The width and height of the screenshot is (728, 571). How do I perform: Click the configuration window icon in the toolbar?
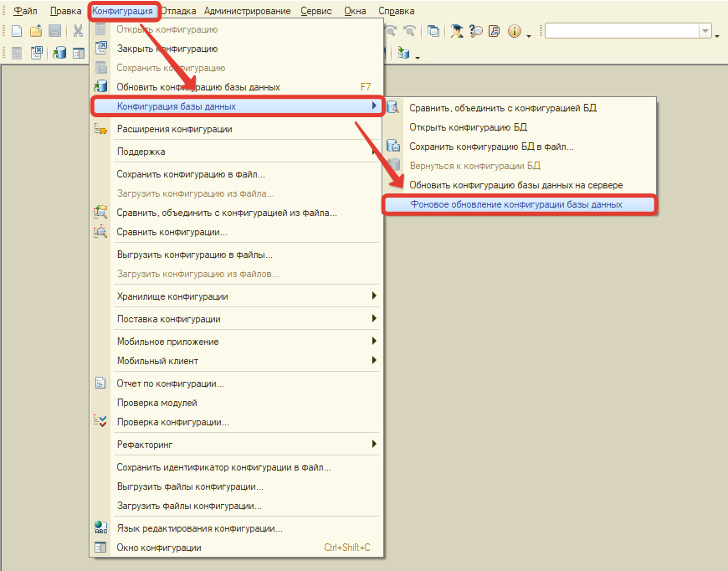pyautogui.click(x=79, y=53)
